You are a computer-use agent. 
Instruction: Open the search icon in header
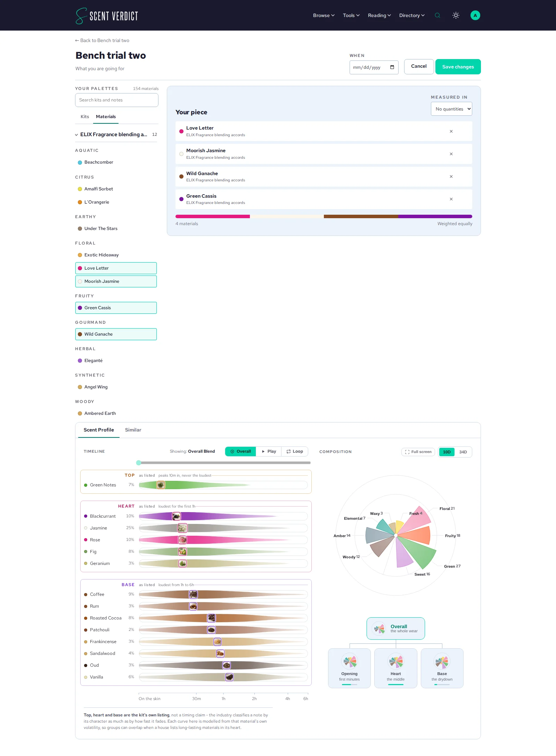(x=438, y=15)
